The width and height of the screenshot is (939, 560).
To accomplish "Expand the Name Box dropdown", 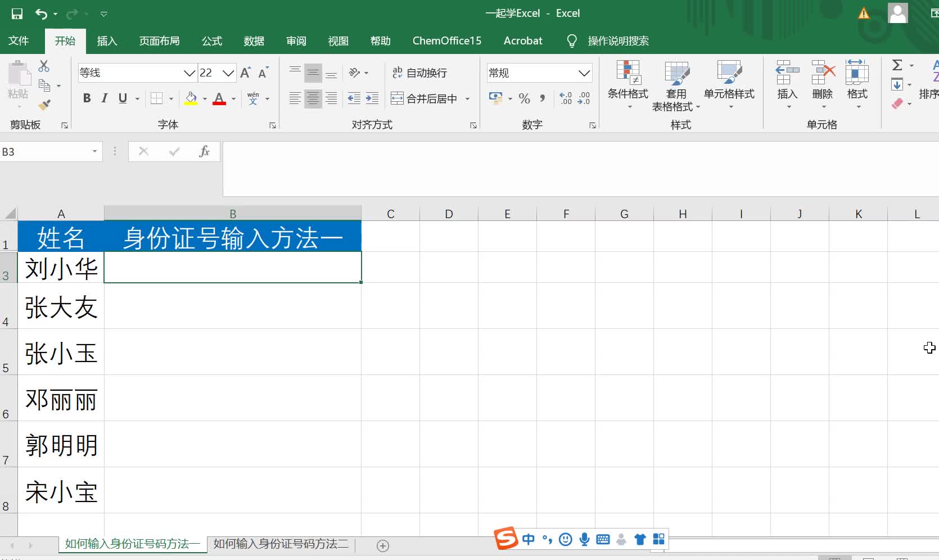I will click(x=94, y=151).
